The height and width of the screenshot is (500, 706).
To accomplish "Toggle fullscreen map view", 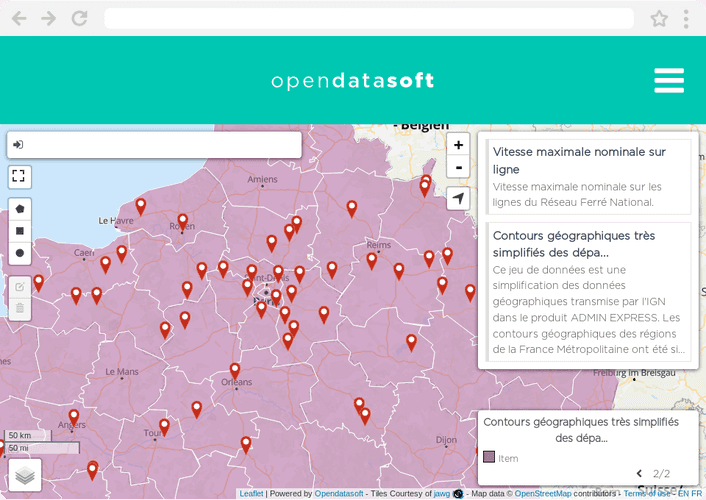I will point(19,176).
